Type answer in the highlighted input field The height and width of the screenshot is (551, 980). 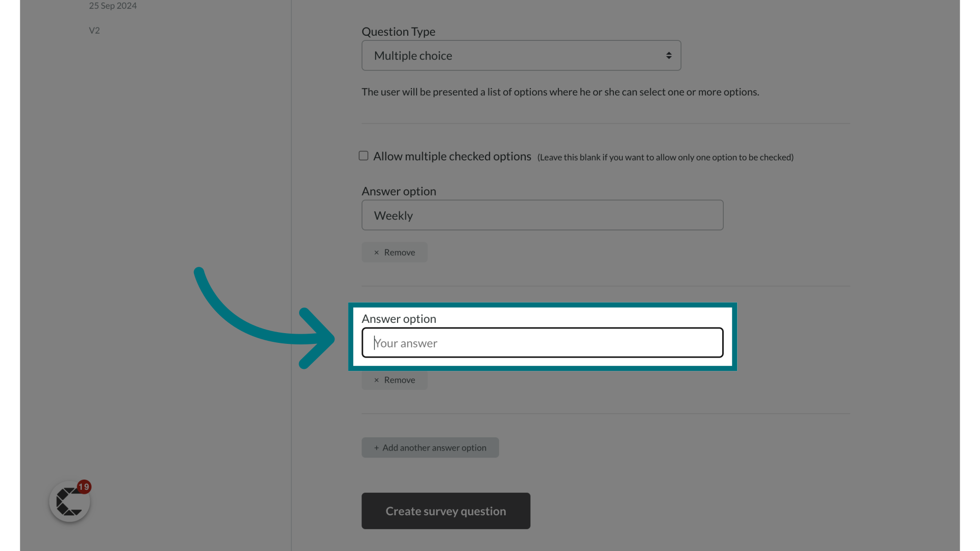tap(542, 342)
